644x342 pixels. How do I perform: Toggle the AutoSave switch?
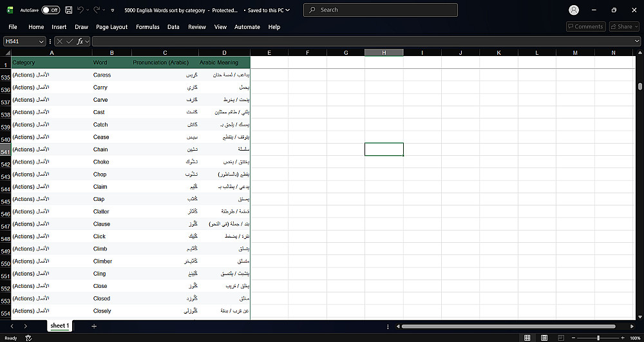pos(50,10)
